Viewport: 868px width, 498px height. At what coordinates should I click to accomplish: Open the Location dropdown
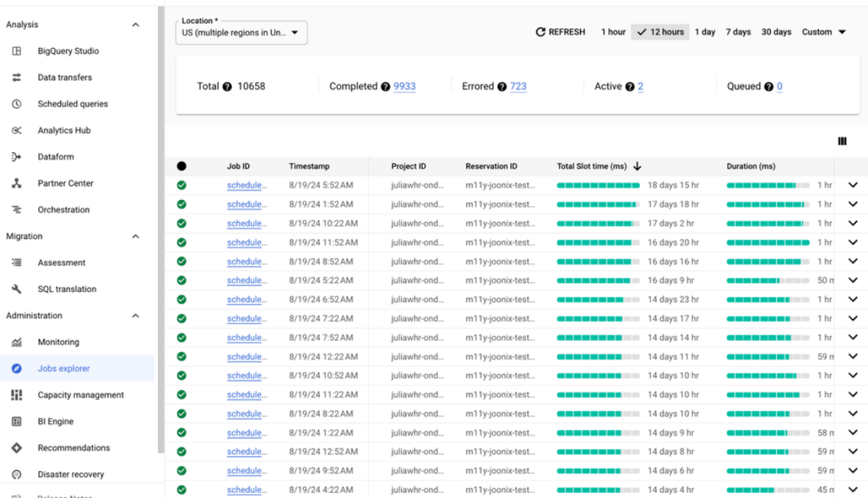241,32
